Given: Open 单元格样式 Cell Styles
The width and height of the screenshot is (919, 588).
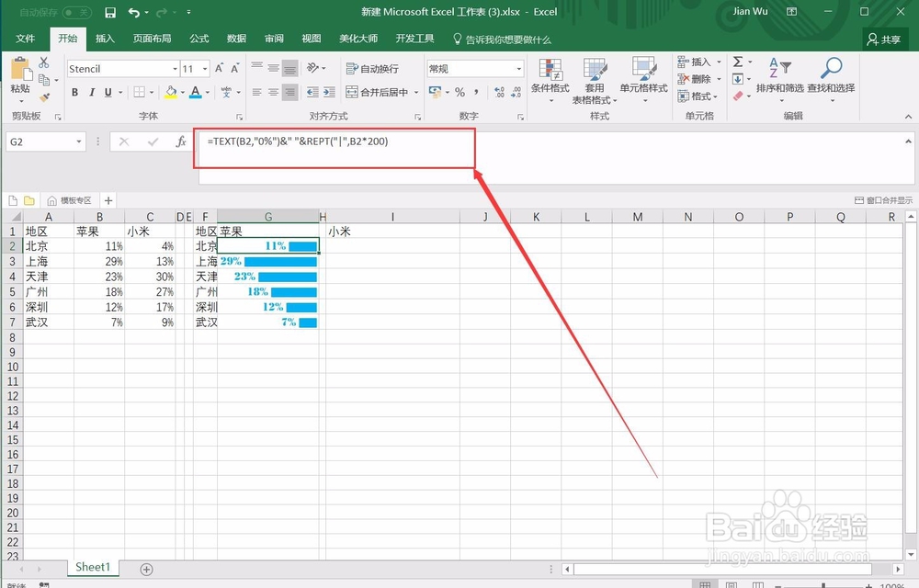Looking at the screenshot, I should click(x=643, y=80).
